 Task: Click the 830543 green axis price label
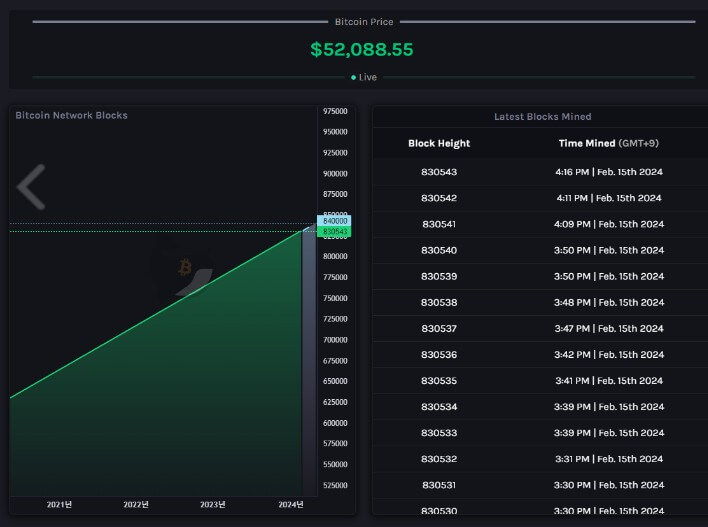click(x=335, y=231)
